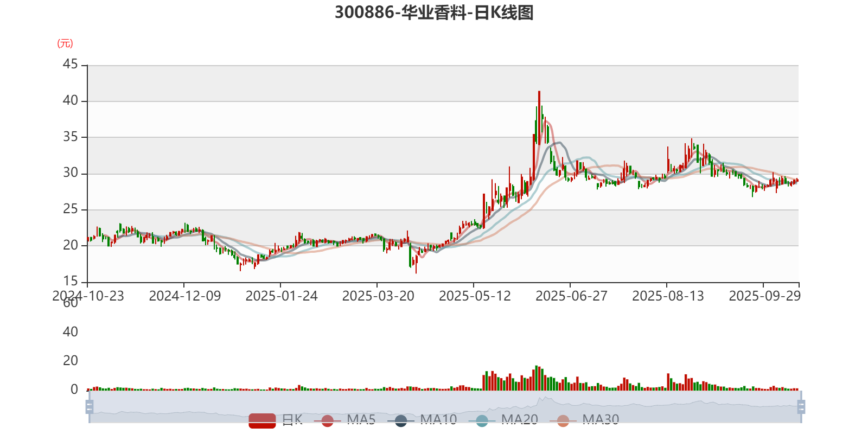Click the 2024-12-09 date axis label

click(x=185, y=296)
